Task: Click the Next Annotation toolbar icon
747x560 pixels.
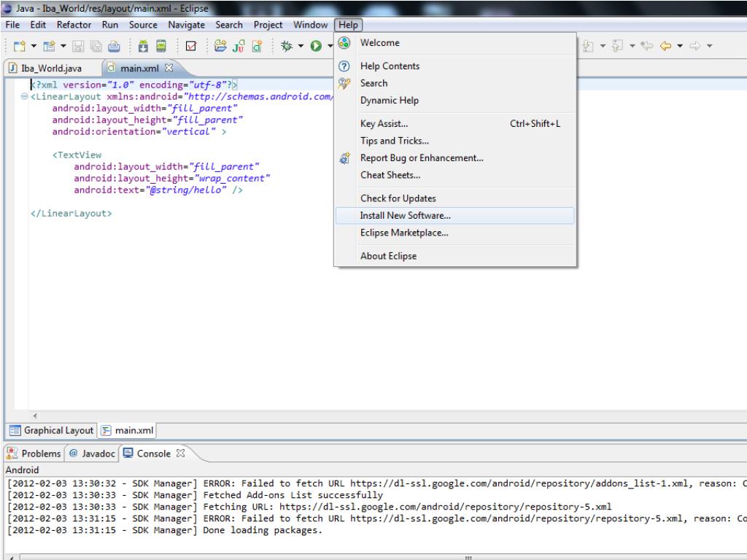Action: [x=589, y=46]
